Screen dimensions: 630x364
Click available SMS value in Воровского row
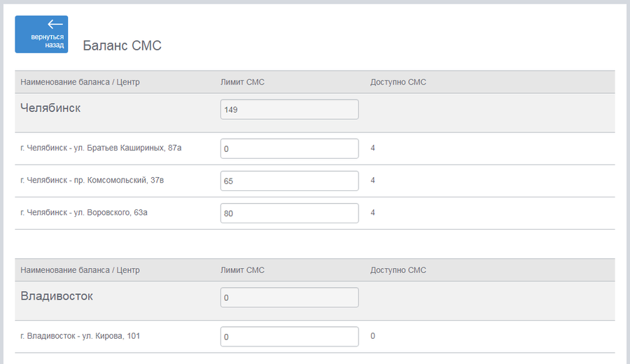[373, 212]
